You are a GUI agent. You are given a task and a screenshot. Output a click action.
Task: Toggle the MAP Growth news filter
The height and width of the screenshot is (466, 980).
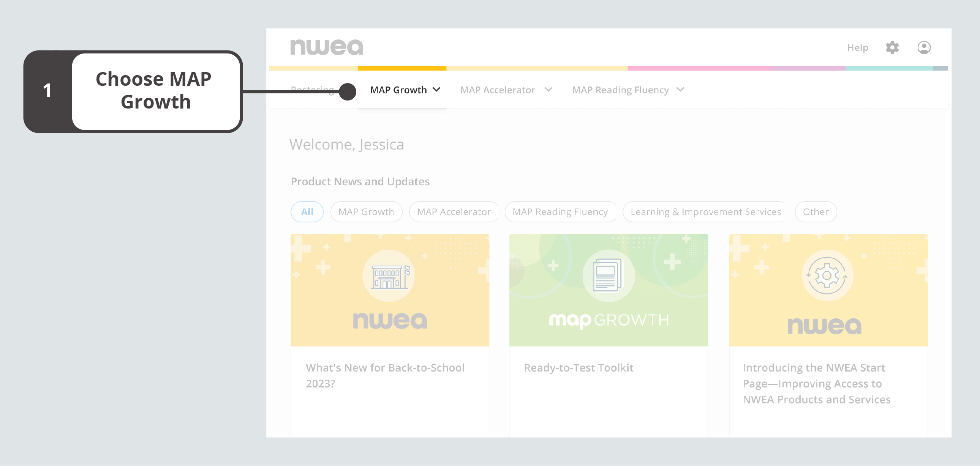pos(366,212)
